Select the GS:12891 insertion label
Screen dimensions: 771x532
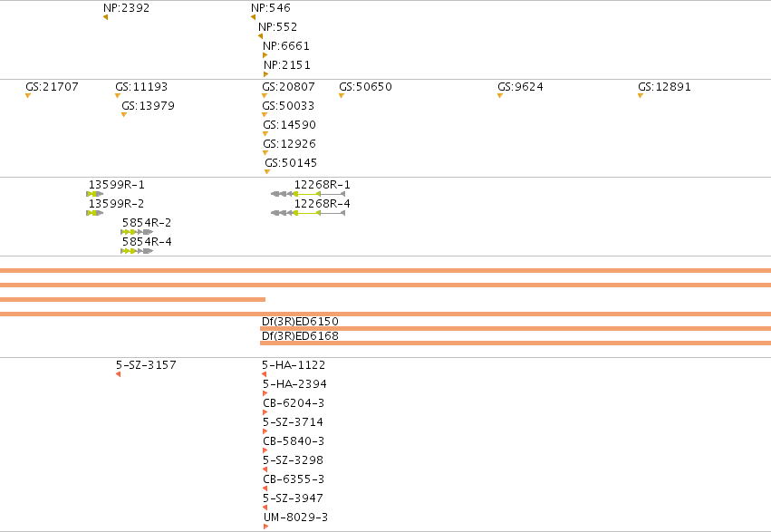(x=664, y=87)
